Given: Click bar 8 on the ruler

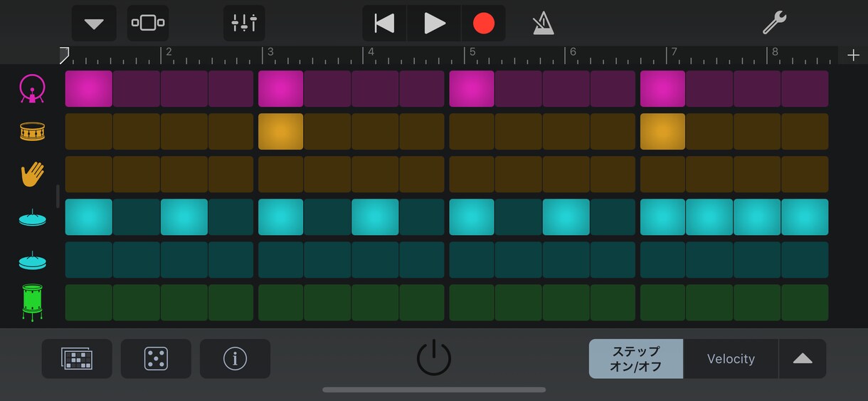Looking at the screenshot, I should (x=775, y=52).
